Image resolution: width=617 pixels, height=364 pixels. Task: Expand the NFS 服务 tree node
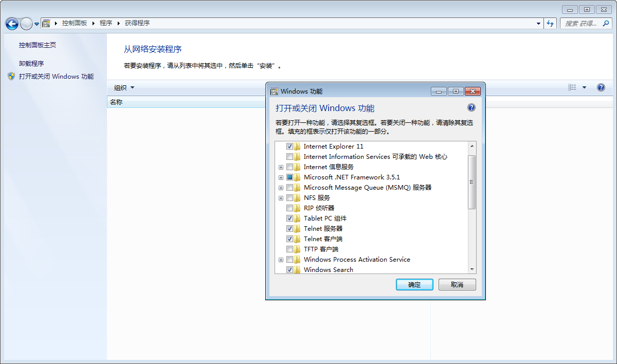click(281, 198)
